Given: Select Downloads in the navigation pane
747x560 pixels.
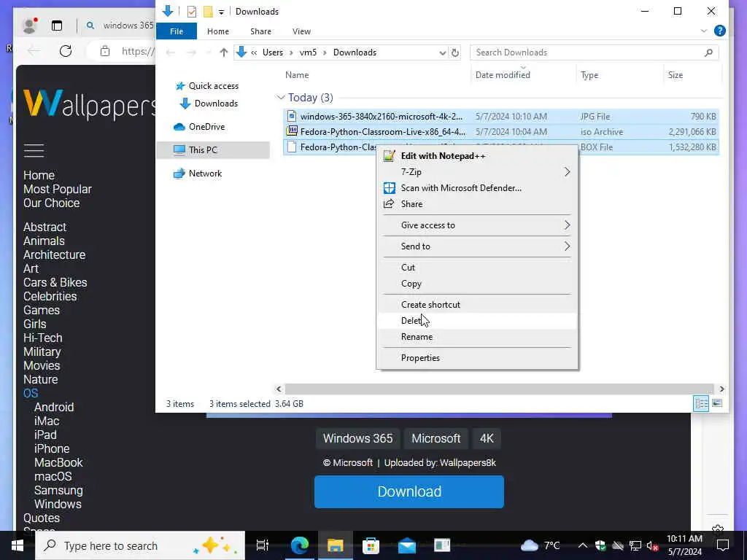Looking at the screenshot, I should click(216, 104).
